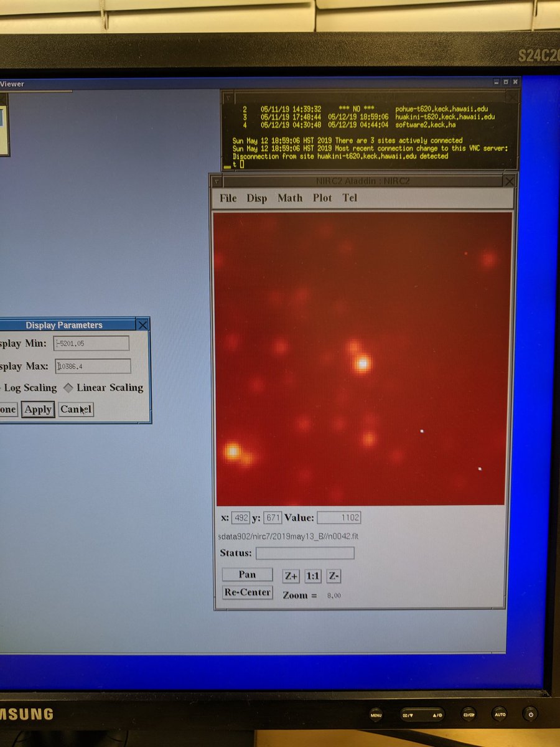Click the Display Max input field

[x=93, y=366]
